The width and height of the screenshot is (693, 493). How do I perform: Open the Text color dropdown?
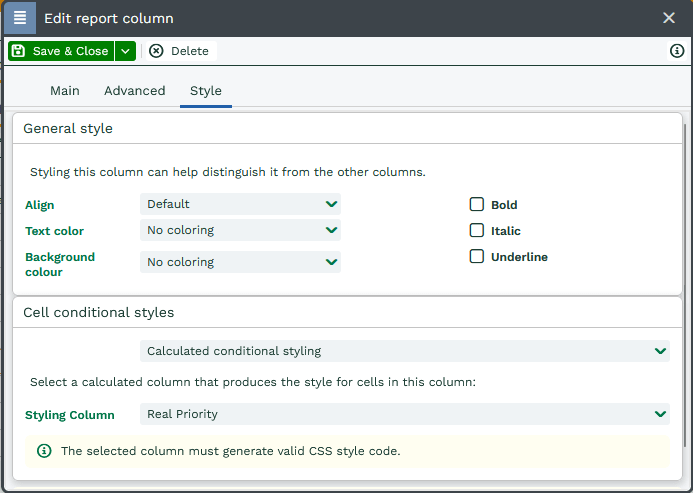(x=240, y=230)
